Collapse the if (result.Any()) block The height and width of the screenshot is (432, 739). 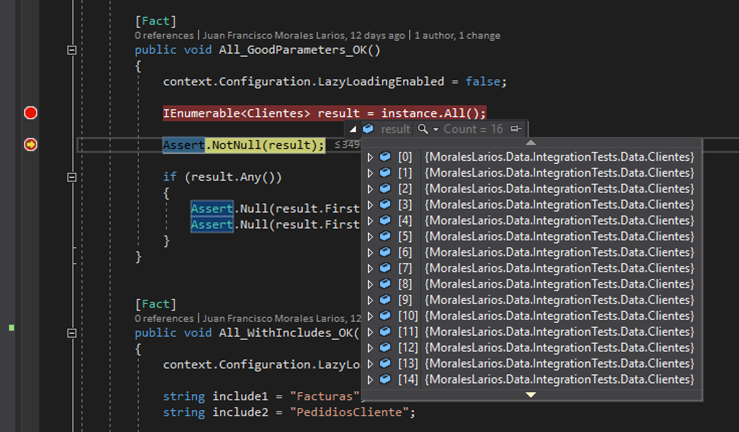click(x=72, y=177)
